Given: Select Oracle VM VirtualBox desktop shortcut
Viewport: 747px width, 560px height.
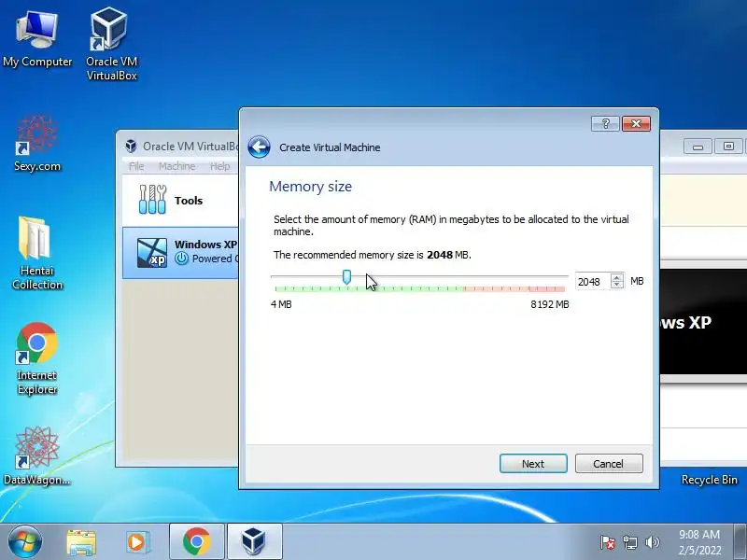Looking at the screenshot, I should coord(111,44).
